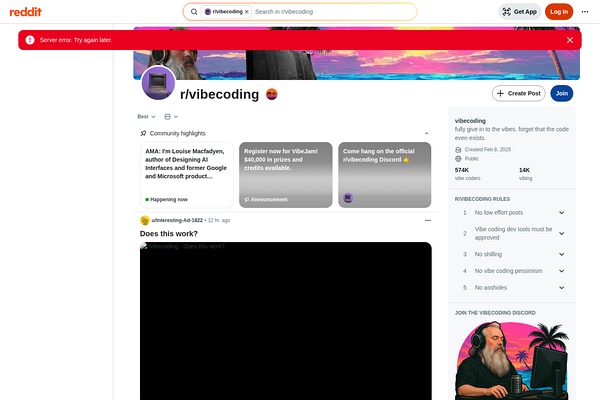This screenshot has height=400, width=600.
Task: Expand the No low effort posts rule
Action: 561,213
